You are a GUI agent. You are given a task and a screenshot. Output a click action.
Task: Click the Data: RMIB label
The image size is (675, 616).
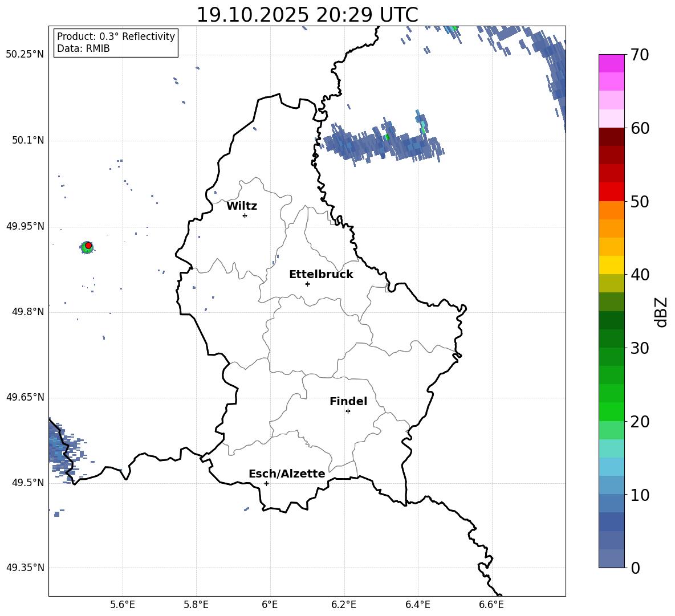[83, 48]
